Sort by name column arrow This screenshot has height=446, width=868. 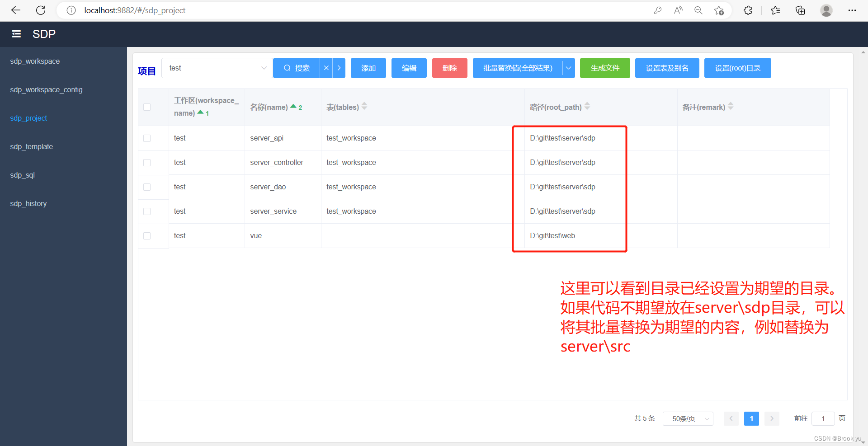[293, 106]
